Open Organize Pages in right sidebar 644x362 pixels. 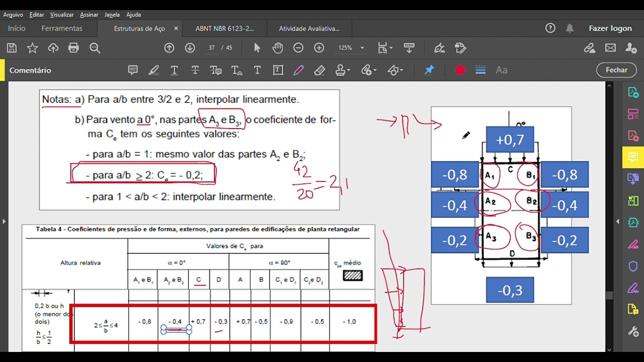click(x=633, y=114)
